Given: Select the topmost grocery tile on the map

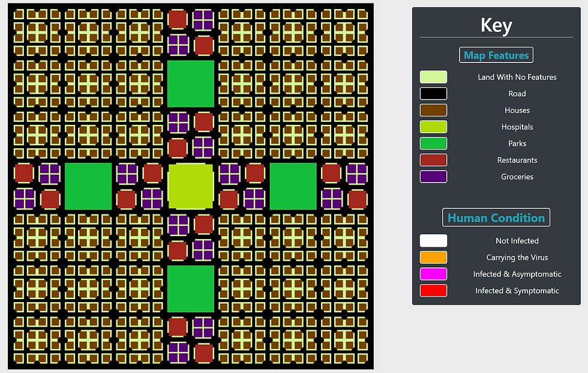Looking at the screenshot, I should pyautogui.click(x=203, y=20).
